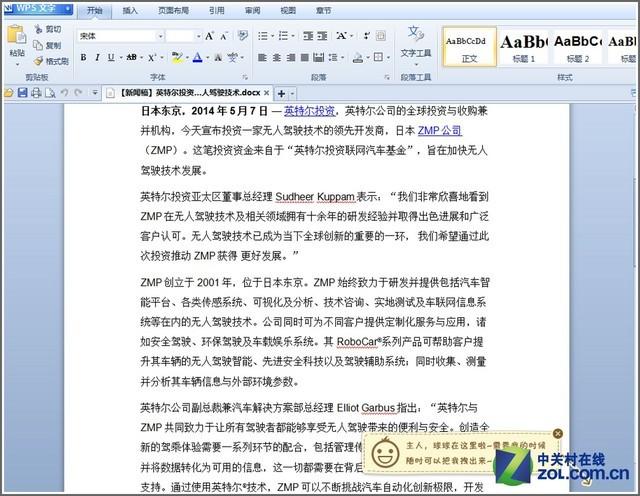The image size is (640, 496).
Task: Toggle Underline formatting
Action: (x=111, y=57)
